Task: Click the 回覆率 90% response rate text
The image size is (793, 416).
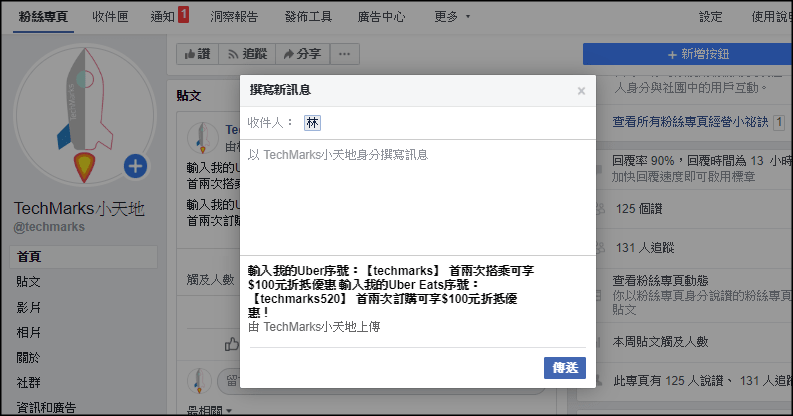Action: click(x=643, y=161)
